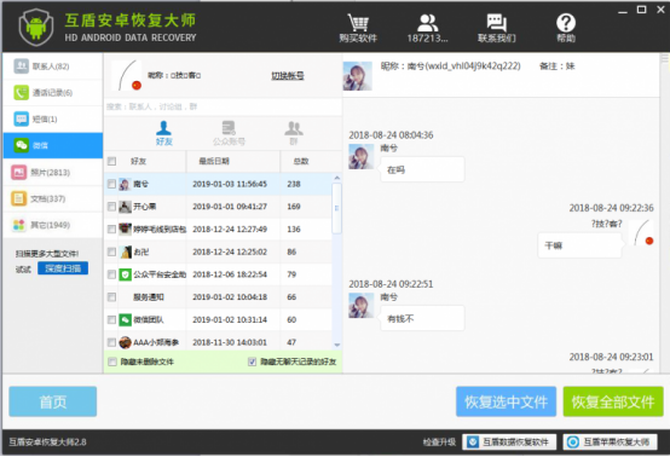Click the yellow documents icon in sidebar

coord(19,199)
